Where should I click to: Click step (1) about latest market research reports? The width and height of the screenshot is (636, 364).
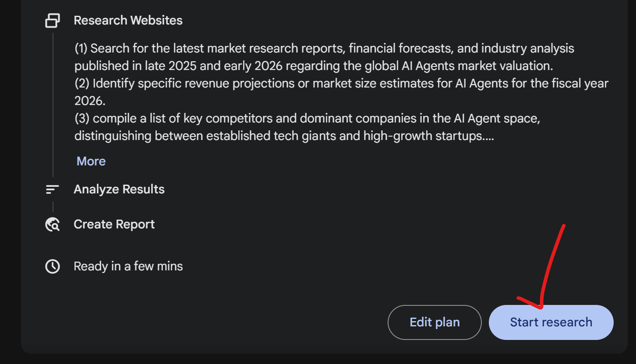coord(324,49)
